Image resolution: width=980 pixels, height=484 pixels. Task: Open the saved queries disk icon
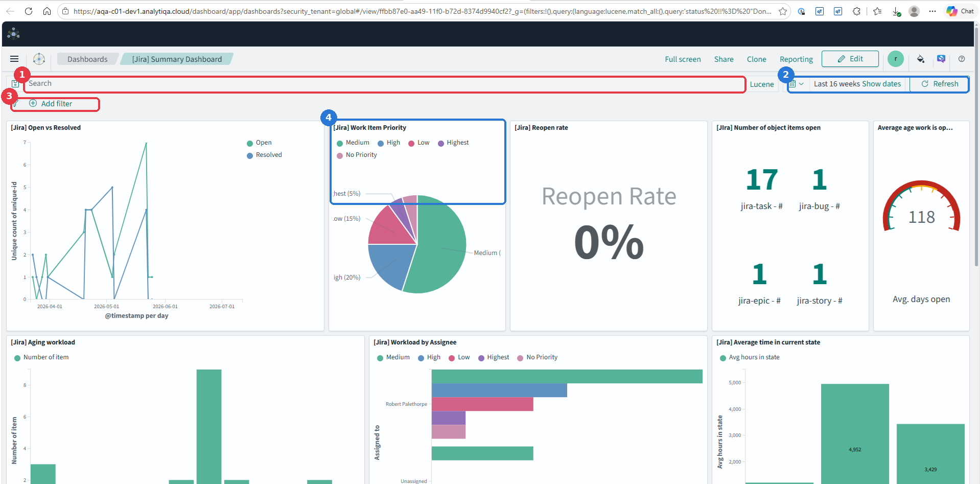pyautogui.click(x=15, y=83)
